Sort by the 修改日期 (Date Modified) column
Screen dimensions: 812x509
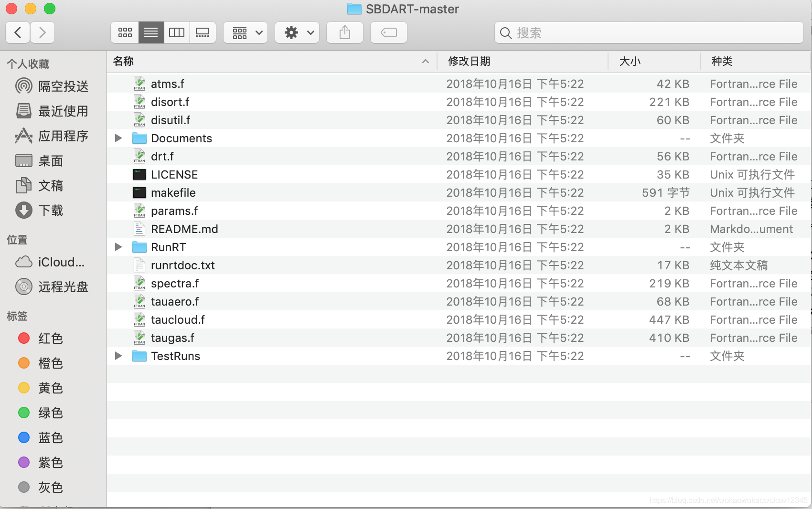tap(523, 61)
